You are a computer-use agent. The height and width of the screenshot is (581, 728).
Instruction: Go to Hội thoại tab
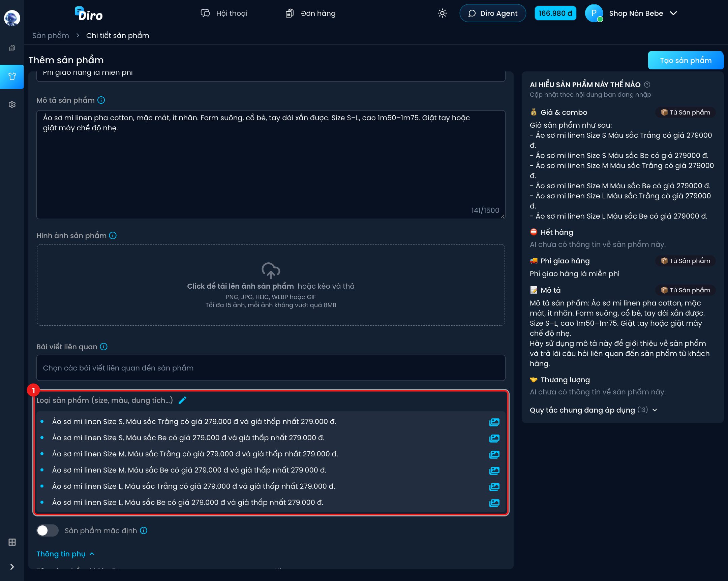pyautogui.click(x=224, y=13)
